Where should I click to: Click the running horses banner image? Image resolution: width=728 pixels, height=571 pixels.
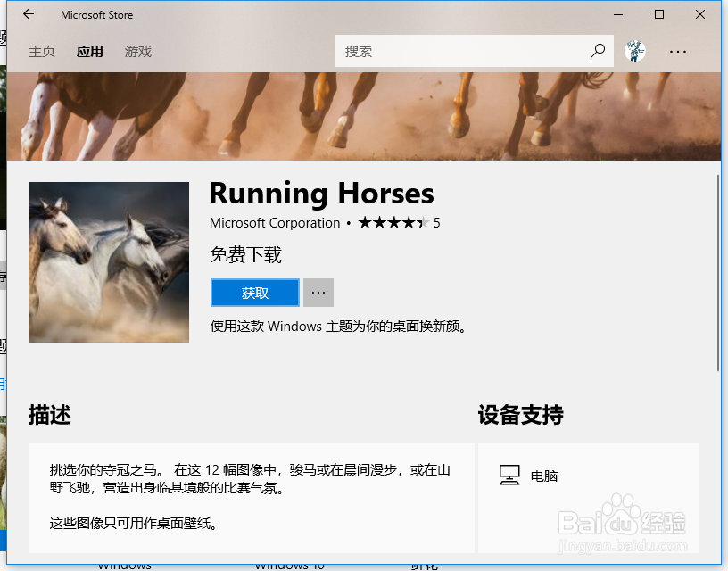(x=363, y=116)
